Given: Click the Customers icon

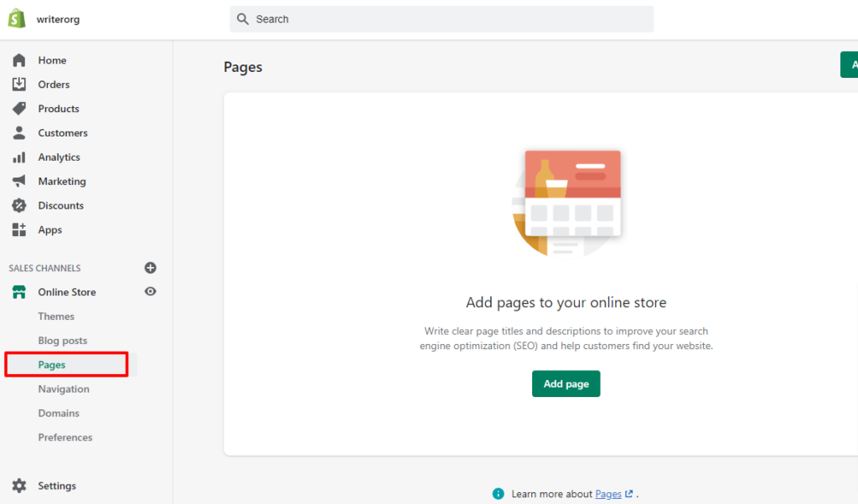Looking at the screenshot, I should 19,132.
